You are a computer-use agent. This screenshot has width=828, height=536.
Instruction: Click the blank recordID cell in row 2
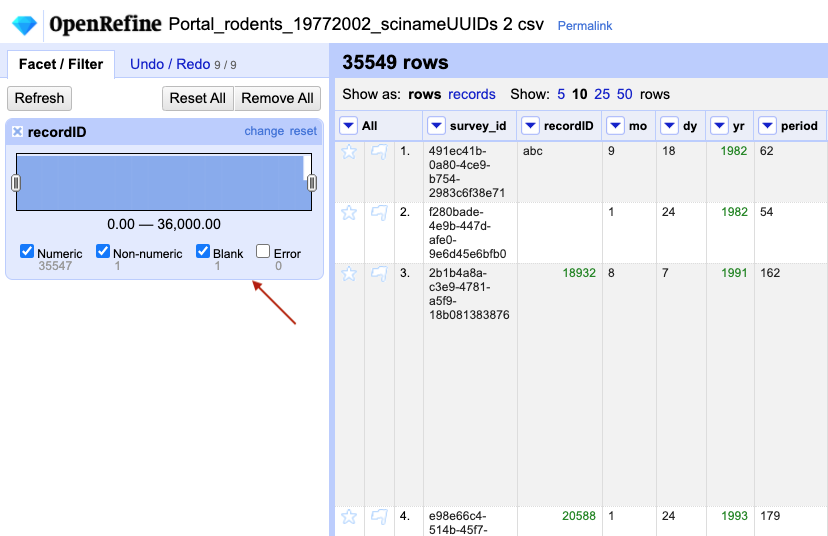[x=559, y=233]
